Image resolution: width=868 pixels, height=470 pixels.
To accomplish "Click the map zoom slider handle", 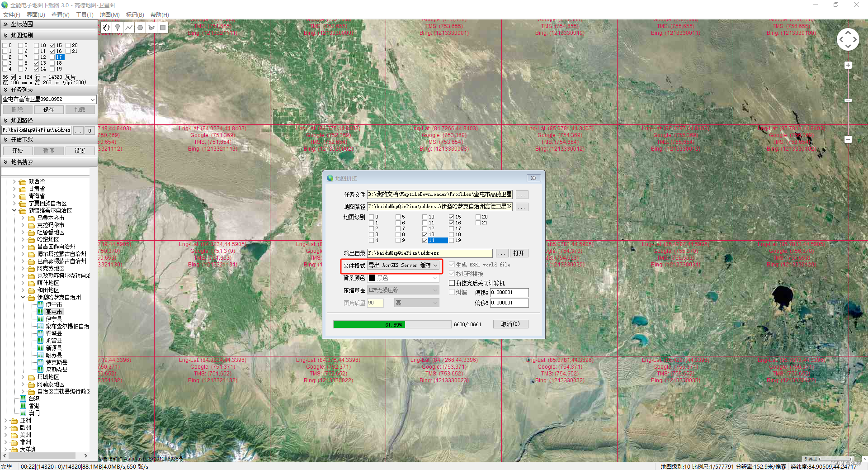I will pyautogui.click(x=848, y=100).
